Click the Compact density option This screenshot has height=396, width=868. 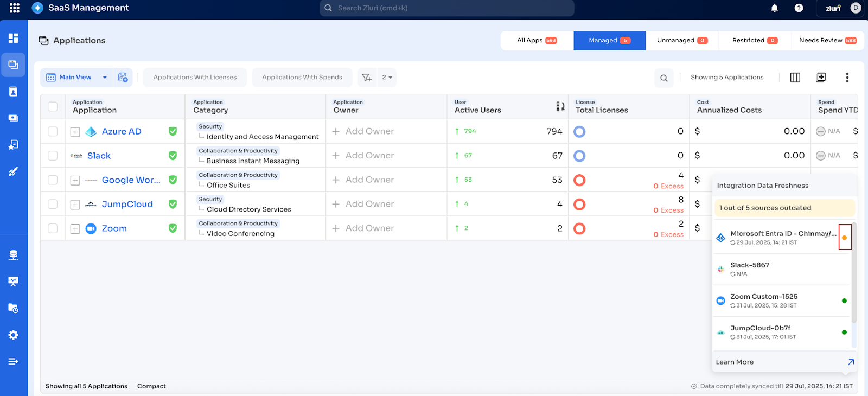(151, 386)
